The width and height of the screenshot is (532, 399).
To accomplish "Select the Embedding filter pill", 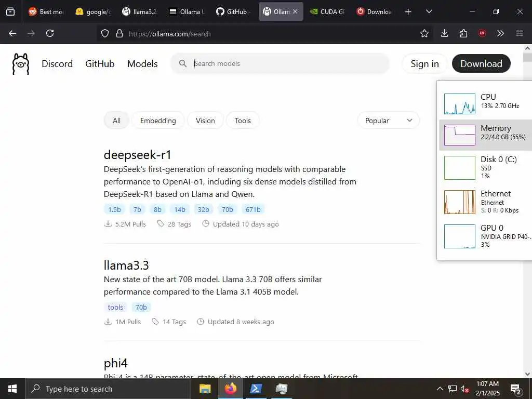I will [x=158, y=121].
